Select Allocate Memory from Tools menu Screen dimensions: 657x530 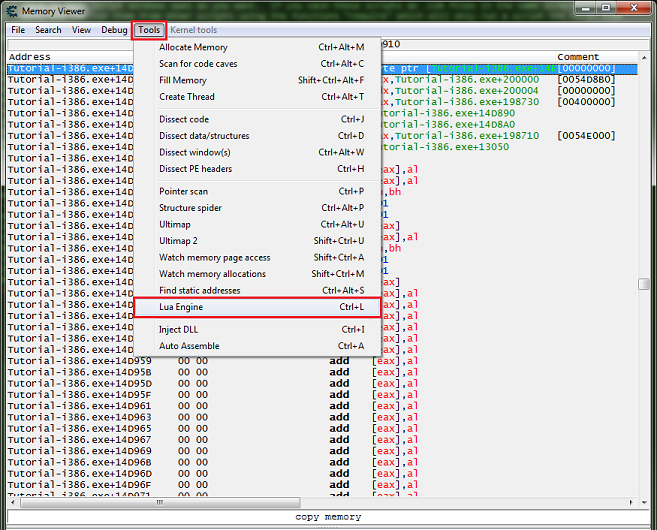(193, 47)
